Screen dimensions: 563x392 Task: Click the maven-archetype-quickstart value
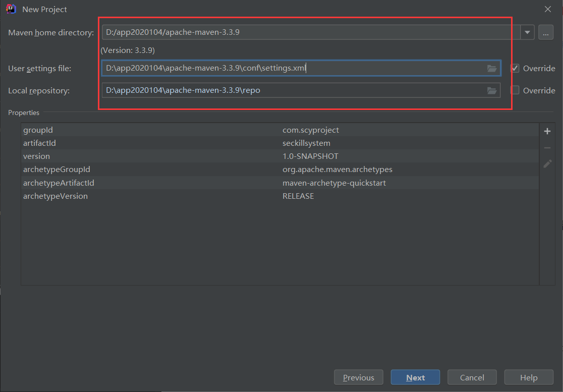coord(334,183)
